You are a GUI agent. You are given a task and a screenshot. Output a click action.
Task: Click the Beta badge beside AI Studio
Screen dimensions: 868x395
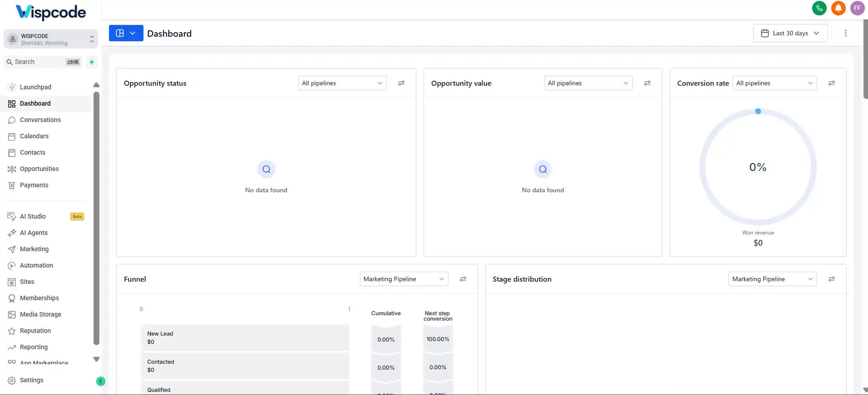tap(77, 216)
